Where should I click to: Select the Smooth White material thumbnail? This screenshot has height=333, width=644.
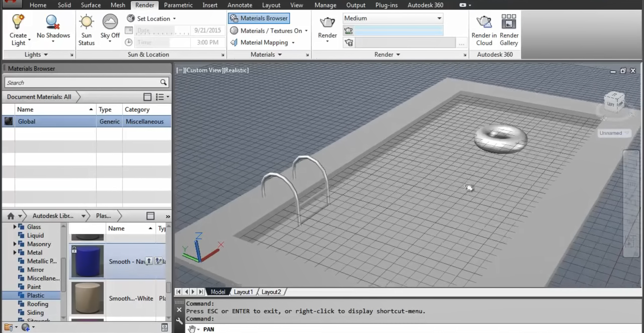click(87, 298)
